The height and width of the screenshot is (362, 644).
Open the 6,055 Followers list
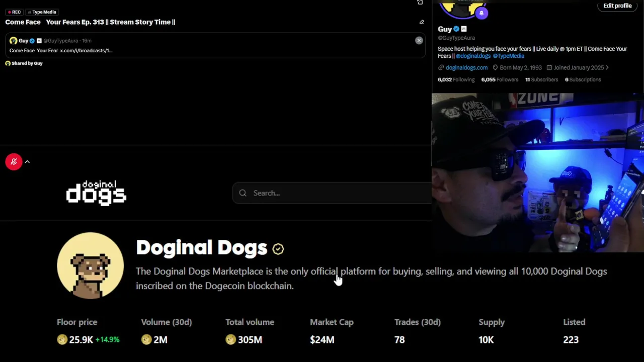pyautogui.click(x=499, y=79)
